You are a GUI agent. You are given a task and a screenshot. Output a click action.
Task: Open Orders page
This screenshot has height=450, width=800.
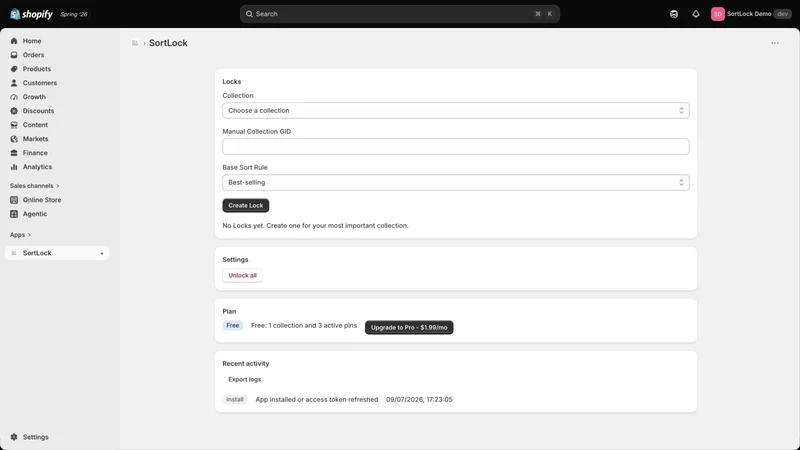pyautogui.click(x=33, y=55)
